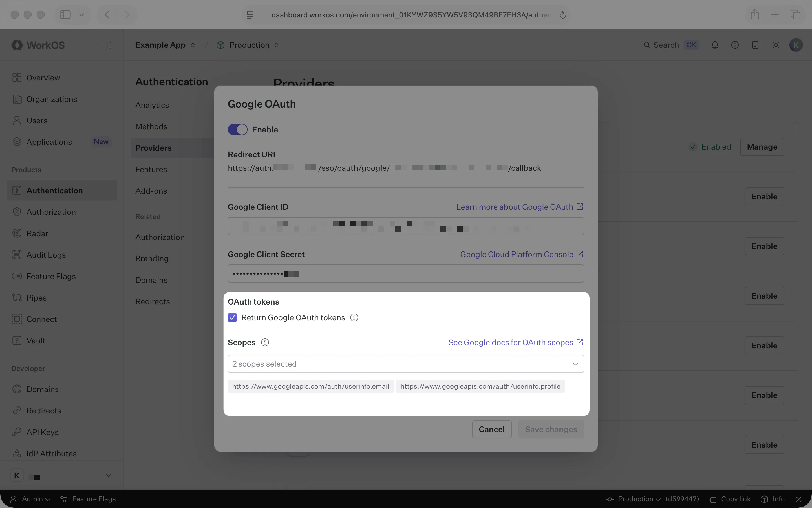Open Branding in Related section
This screenshot has width=812, height=508.
152,259
